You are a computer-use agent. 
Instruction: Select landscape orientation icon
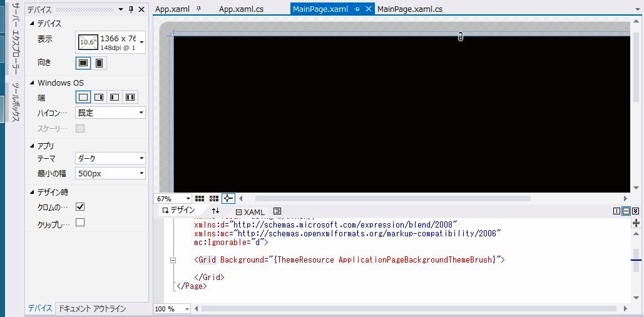point(83,63)
